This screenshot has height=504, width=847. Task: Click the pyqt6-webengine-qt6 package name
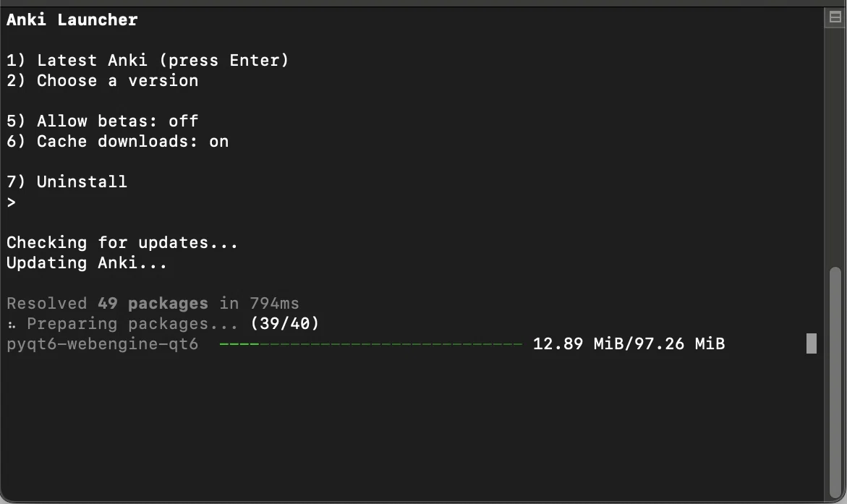(x=102, y=344)
